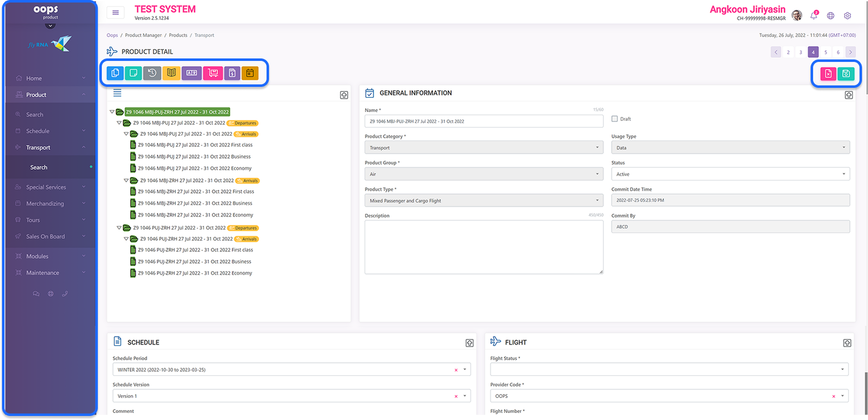
Task: Click the Description text area
Action: (484, 247)
